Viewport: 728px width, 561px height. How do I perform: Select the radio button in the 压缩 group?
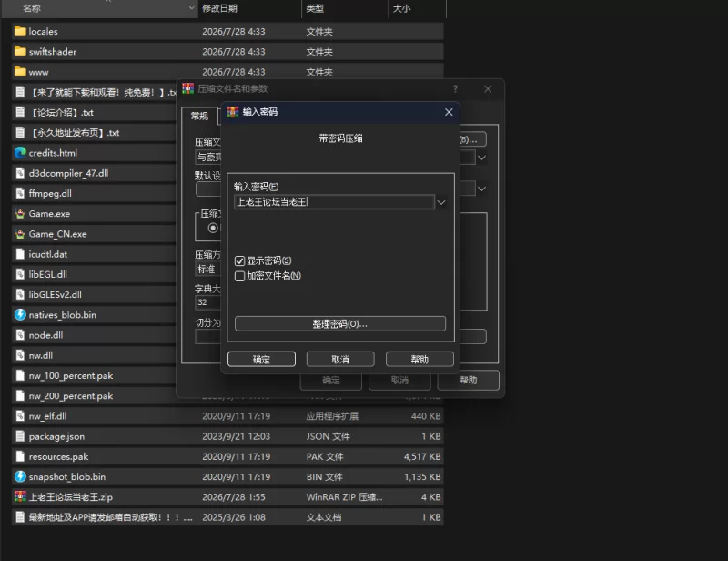tap(213, 228)
